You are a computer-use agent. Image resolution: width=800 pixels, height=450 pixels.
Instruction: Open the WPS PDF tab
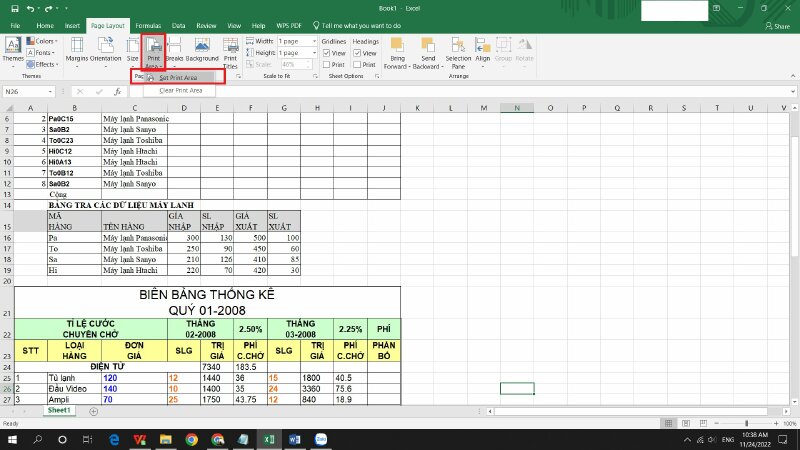click(289, 26)
